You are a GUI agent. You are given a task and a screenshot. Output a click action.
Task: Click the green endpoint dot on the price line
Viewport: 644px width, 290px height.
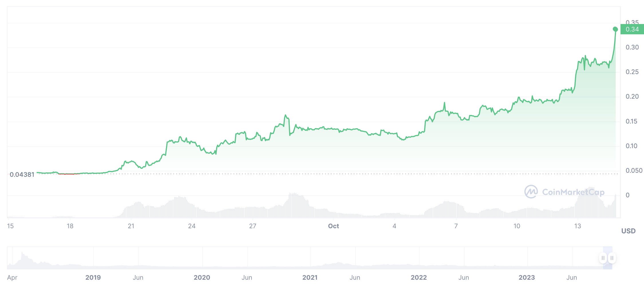click(615, 29)
